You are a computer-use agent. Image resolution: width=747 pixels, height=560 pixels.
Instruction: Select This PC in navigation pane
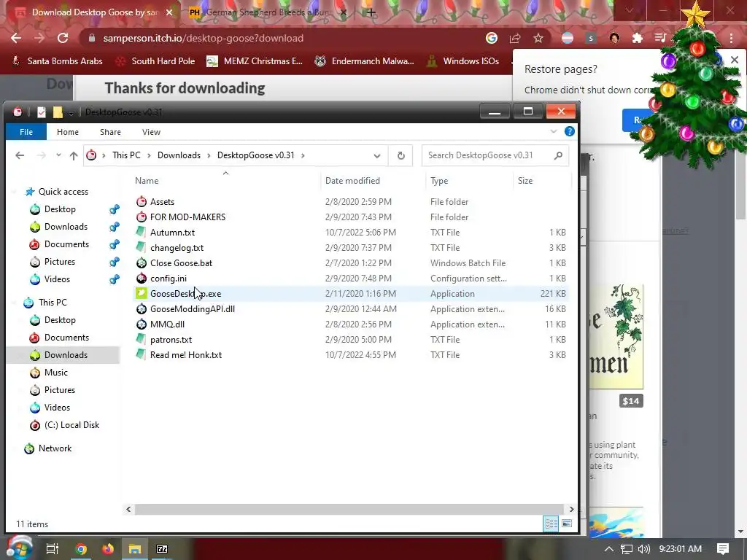click(x=53, y=303)
